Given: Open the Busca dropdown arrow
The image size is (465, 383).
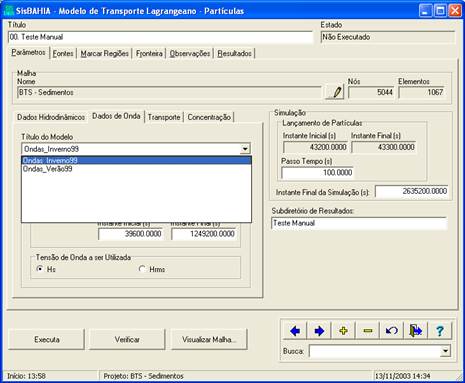Looking at the screenshot, I should (445, 351).
